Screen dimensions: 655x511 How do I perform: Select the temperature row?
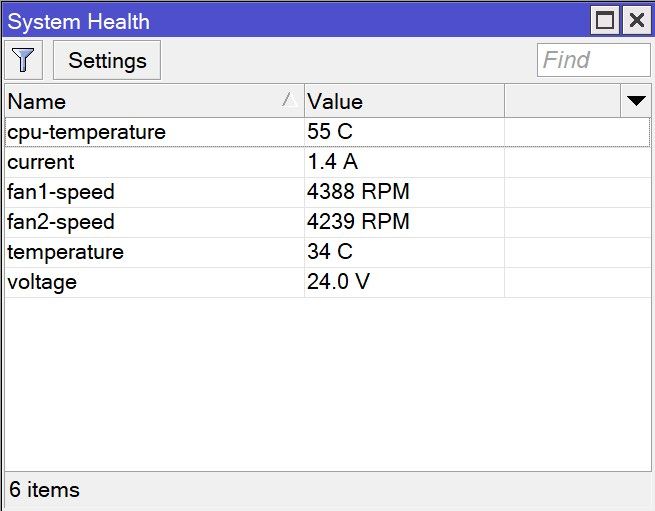[x=66, y=252]
